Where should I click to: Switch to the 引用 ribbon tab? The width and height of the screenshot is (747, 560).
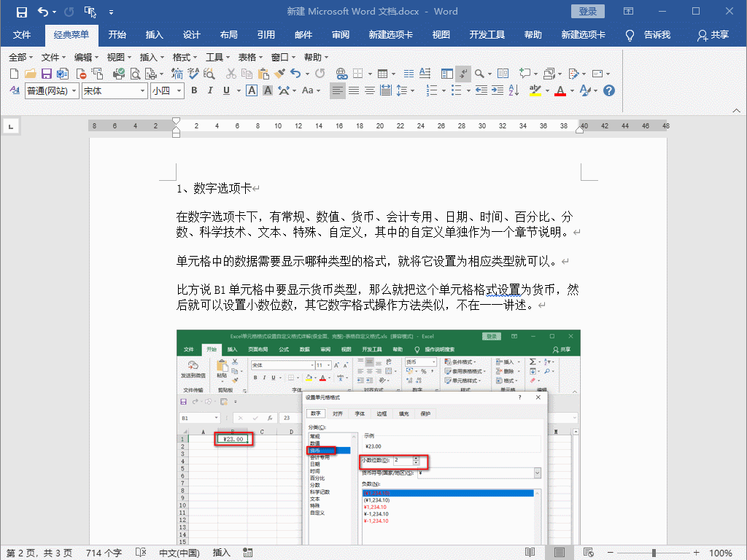[266, 35]
